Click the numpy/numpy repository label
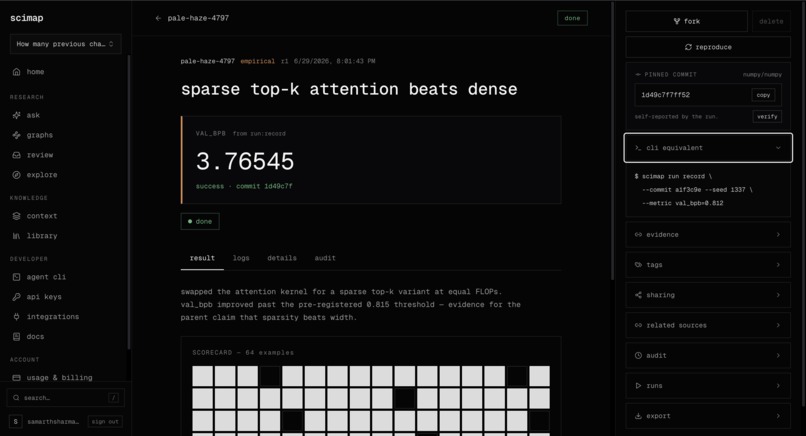 click(762, 75)
